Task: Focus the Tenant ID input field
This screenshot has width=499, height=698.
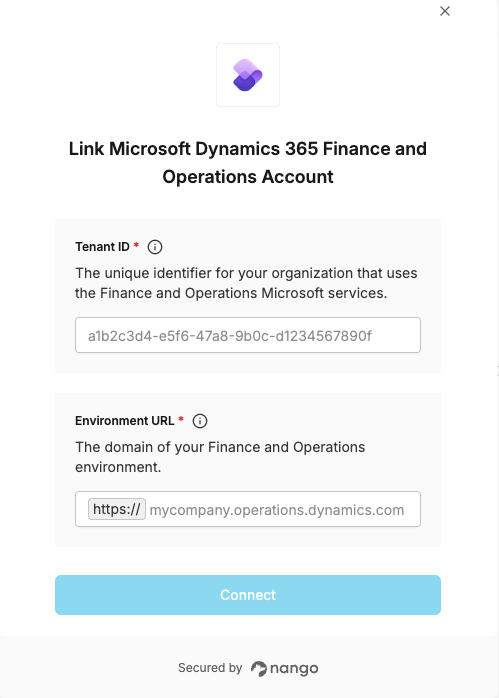Action: [x=248, y=335]
